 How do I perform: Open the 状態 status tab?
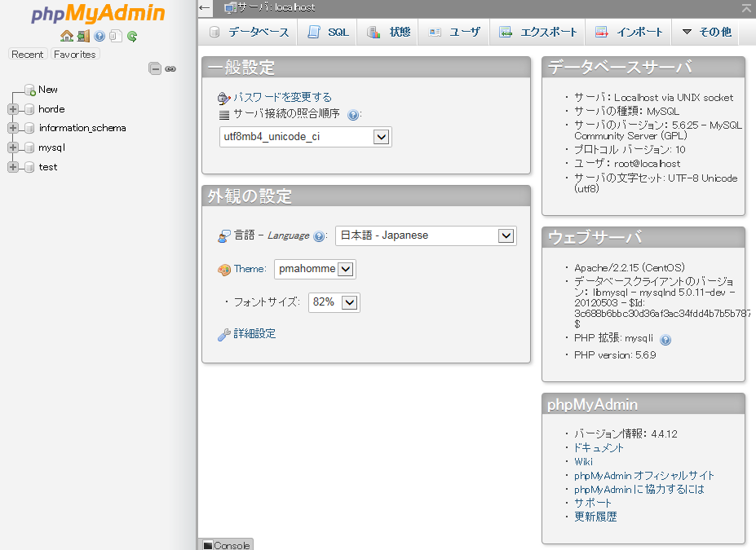tap(387, 32)
